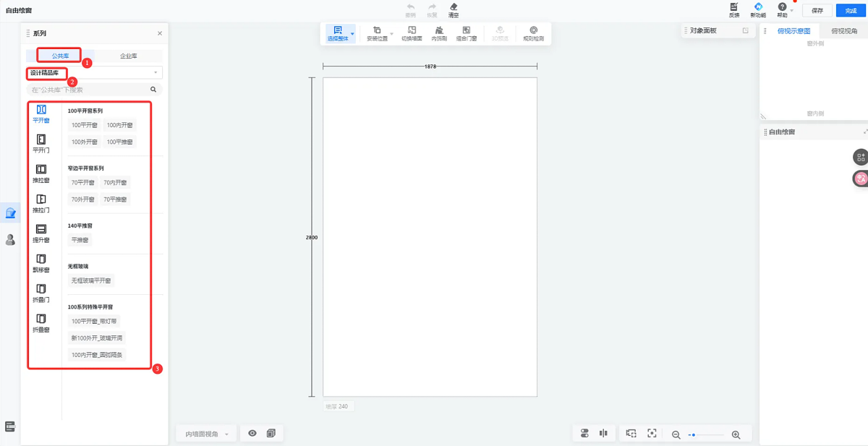Switch to the 俯视视角 tab
This screenshot has height=446, width=868.
pos(843,31)
